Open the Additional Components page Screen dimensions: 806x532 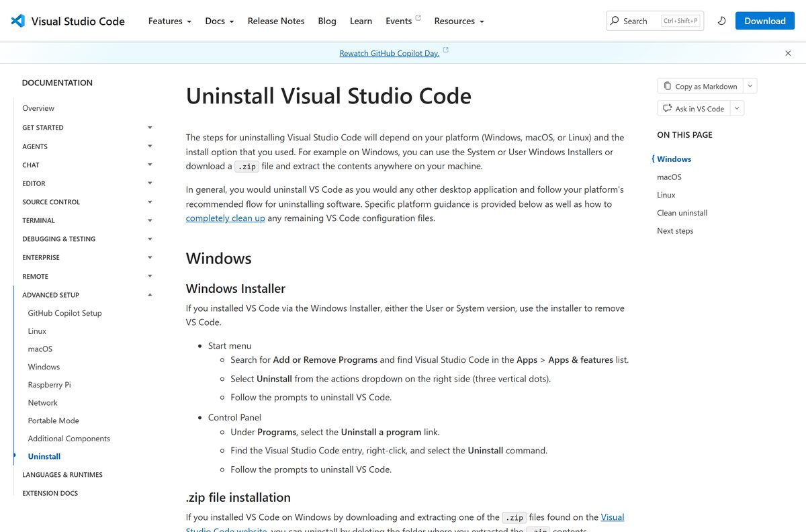coord(69,439)
